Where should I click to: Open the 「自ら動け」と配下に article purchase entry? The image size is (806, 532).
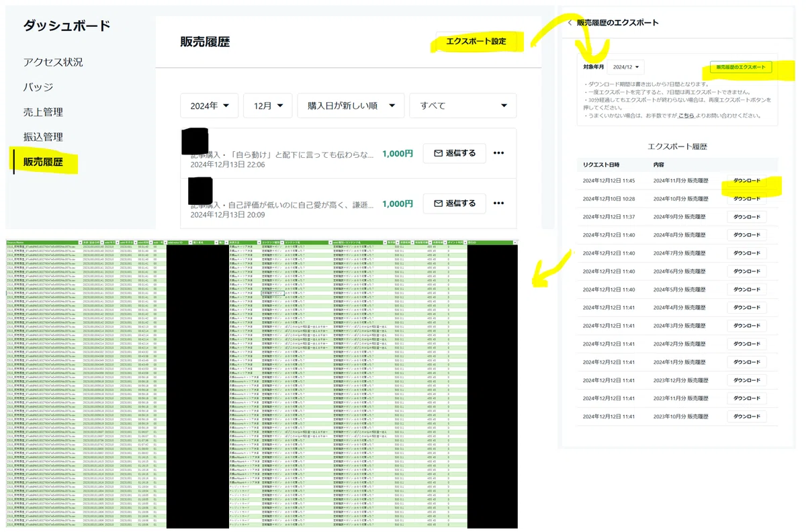point(282,154)
